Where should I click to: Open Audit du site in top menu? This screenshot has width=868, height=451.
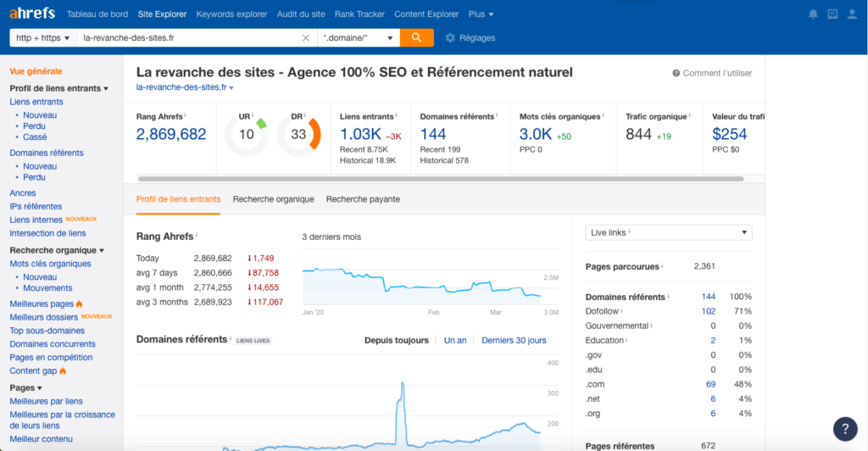pos(301,14)
